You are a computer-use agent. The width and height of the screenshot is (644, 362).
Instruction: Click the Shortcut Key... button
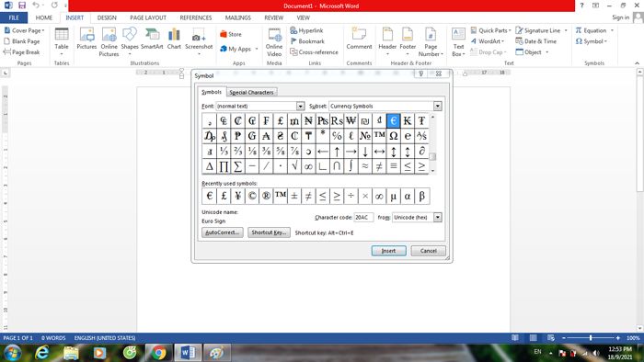(269, 232)
